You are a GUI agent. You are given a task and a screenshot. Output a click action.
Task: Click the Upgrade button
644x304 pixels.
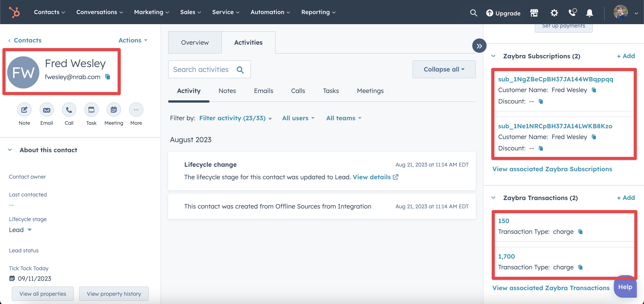503,13
